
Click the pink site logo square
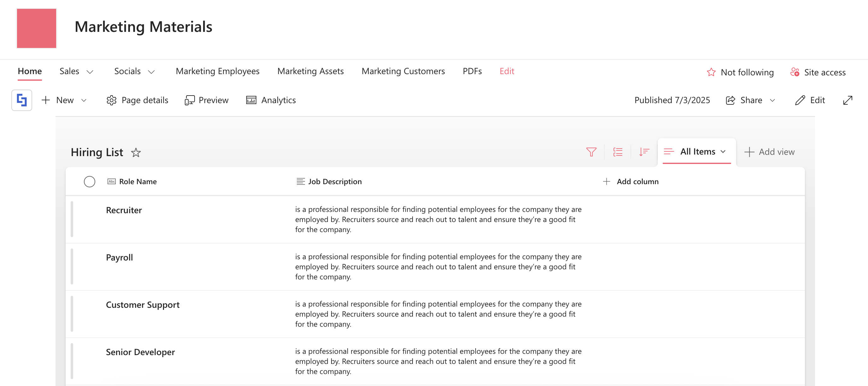coord(36,28)
